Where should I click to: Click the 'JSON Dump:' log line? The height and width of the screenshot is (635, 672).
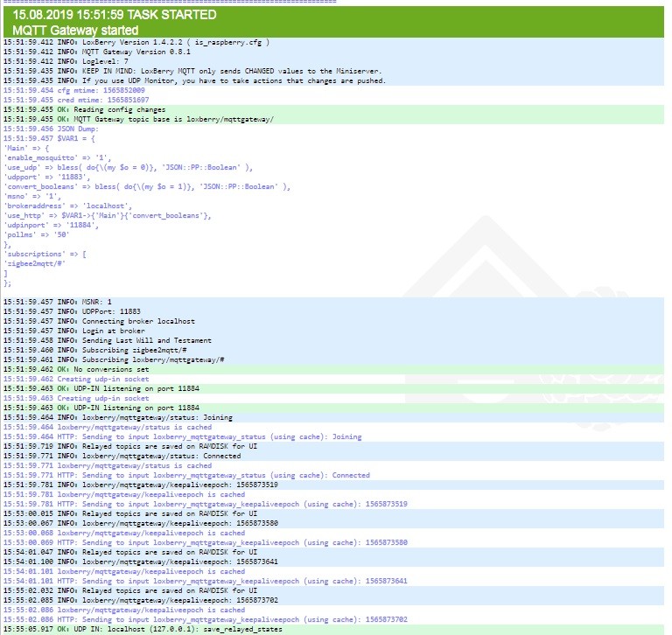(x=51, y=129)
